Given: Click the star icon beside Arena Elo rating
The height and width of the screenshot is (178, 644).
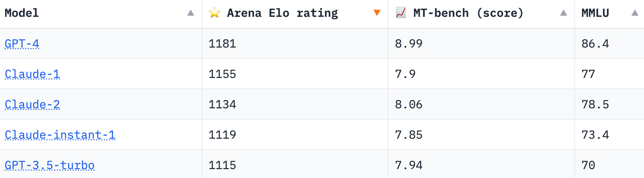Looking at the screenshot, I should click(x=214, y=13).
